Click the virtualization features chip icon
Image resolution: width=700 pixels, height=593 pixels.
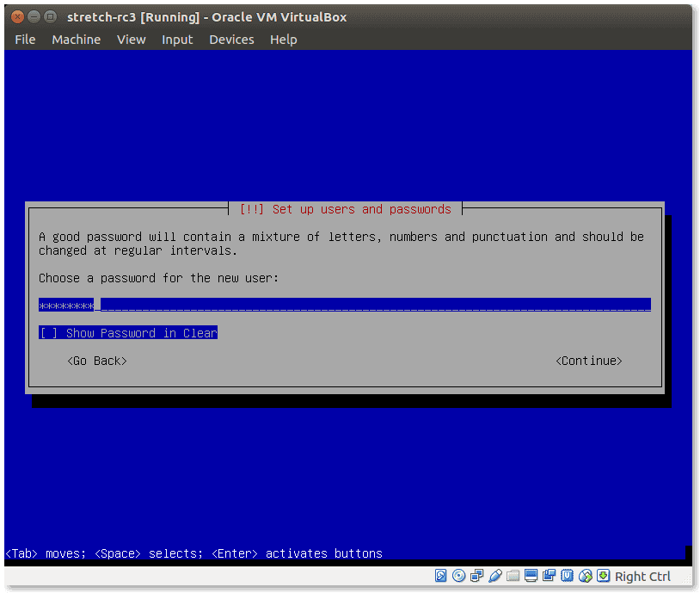[567, 576]
